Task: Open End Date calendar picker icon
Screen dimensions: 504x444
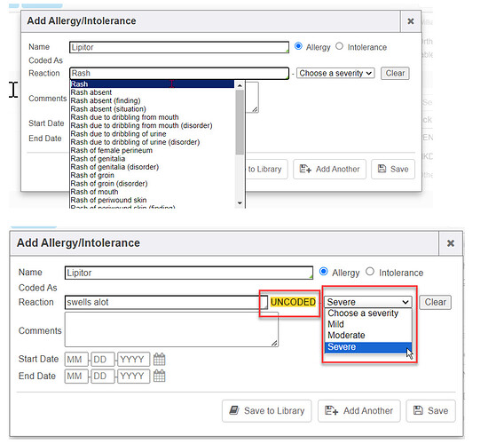Action: point(159,376)
